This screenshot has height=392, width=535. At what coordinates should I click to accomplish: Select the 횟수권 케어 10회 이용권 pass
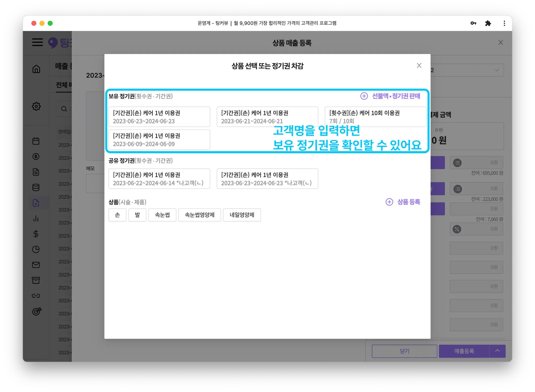tap(375, 117)
